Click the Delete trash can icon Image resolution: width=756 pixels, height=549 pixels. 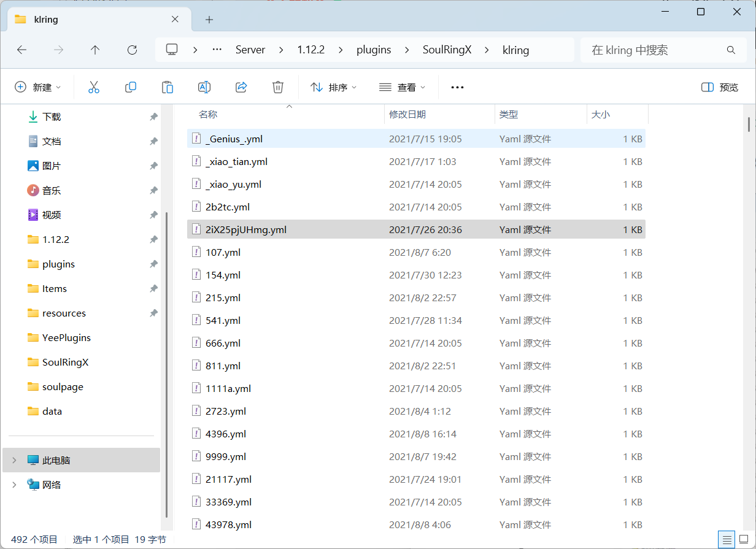(278, 87)
